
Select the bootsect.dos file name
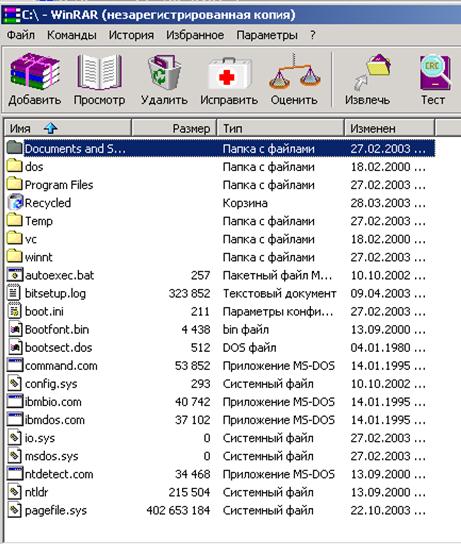58,347
